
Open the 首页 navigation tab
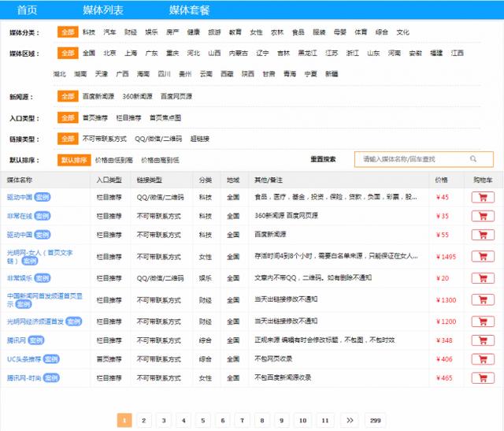(x=27, y=10)
